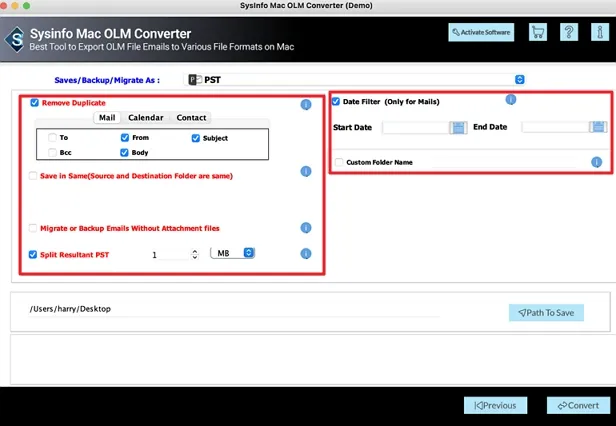The width and height of the screenshot is (616, 426).
Task: Show info for Save in Same option
Action: point(306,171)
